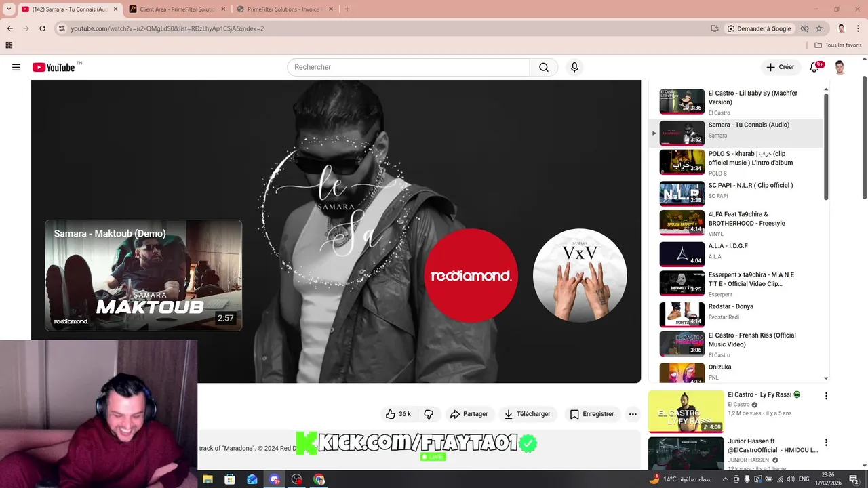Open YouTube notifications bell

click(815, 67)
